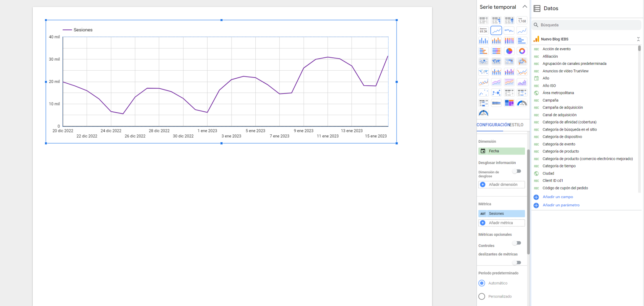Open the Fecha dimension field selector
This screenshot has height=306, width=644.
coord(501,151)
